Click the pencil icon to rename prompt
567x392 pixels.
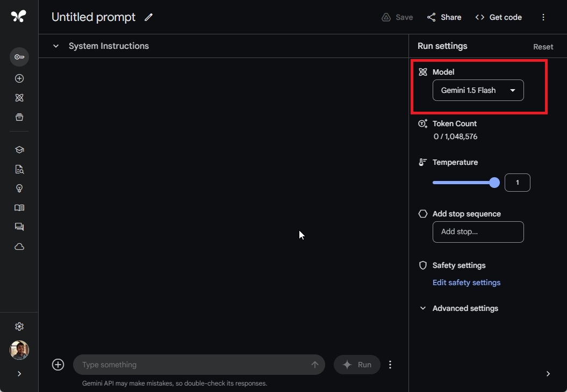[149, 17]
